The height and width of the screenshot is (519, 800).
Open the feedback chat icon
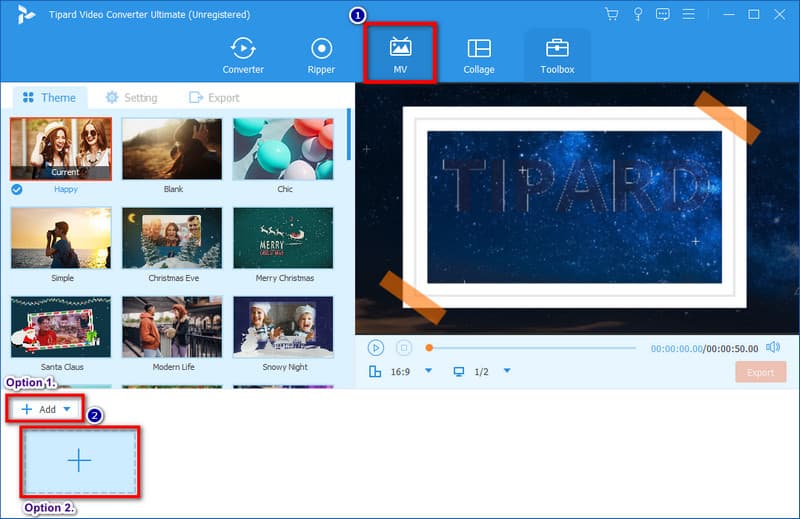663,14
